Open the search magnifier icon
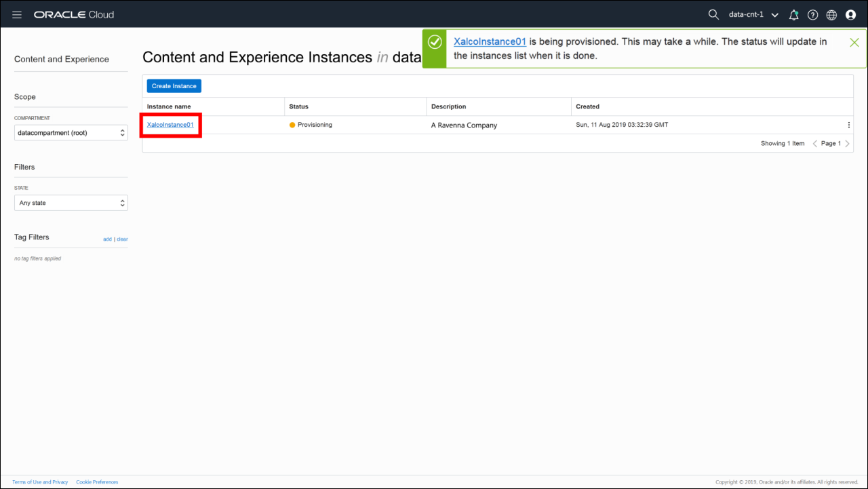 [713, 15]
